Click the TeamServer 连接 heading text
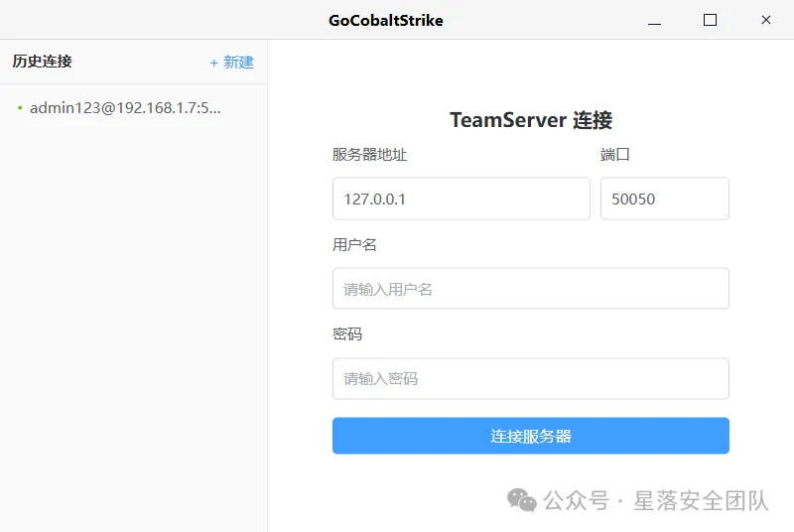Screen dimensions: 794x532 point(531,120)
